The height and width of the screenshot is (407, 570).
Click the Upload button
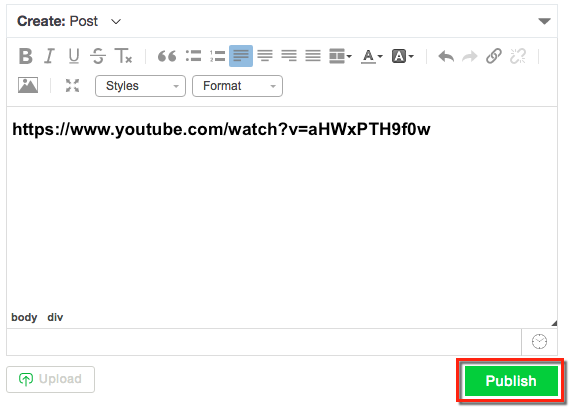coord(51,379)
